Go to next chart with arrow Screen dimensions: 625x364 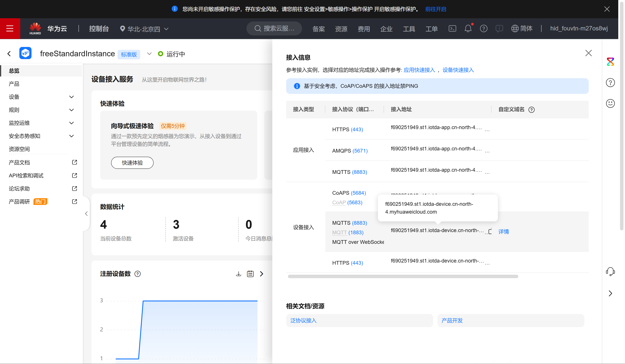[261, 274]
